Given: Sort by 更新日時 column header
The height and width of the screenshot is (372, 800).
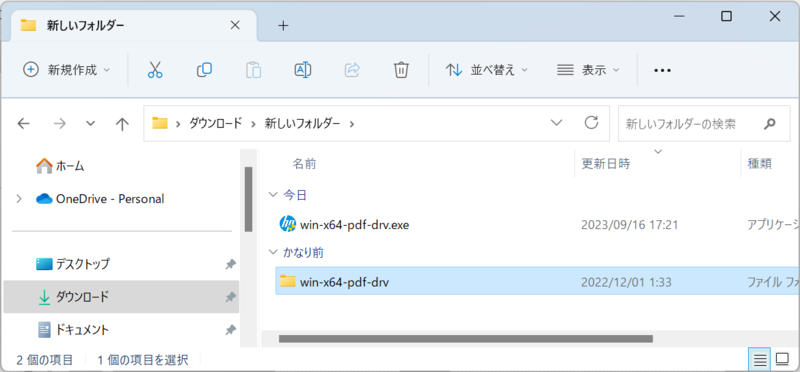Looking at the screenshot, I should point(606,164).
